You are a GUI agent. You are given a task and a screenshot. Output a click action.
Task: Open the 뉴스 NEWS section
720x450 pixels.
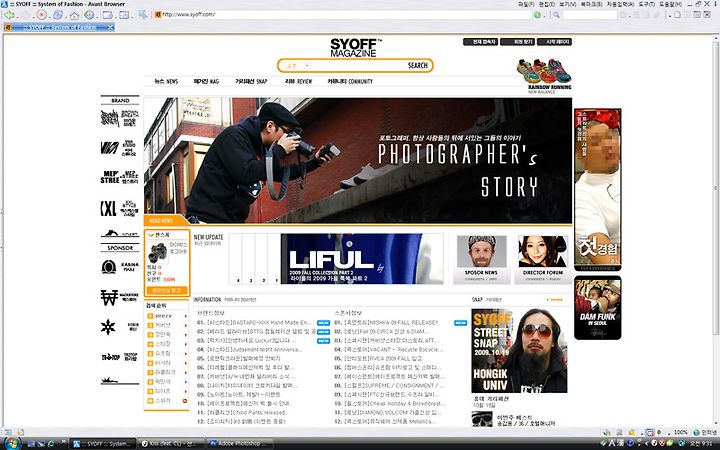(x=166, y=81)
